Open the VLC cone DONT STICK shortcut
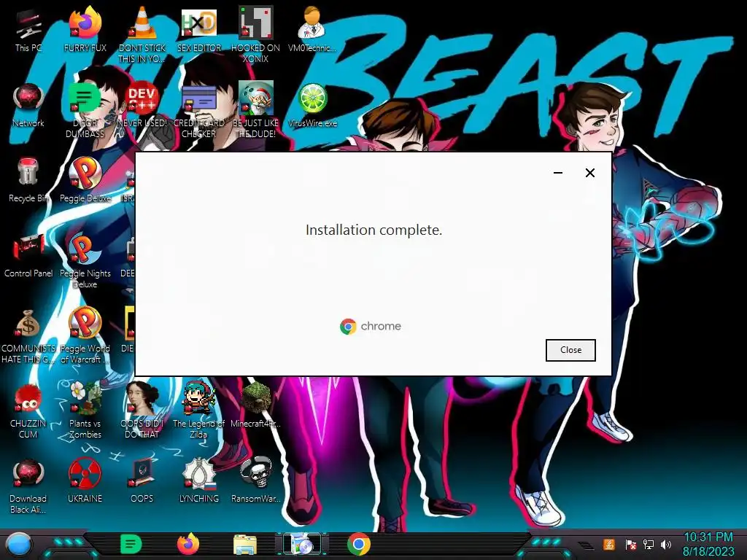 [142, 36]
